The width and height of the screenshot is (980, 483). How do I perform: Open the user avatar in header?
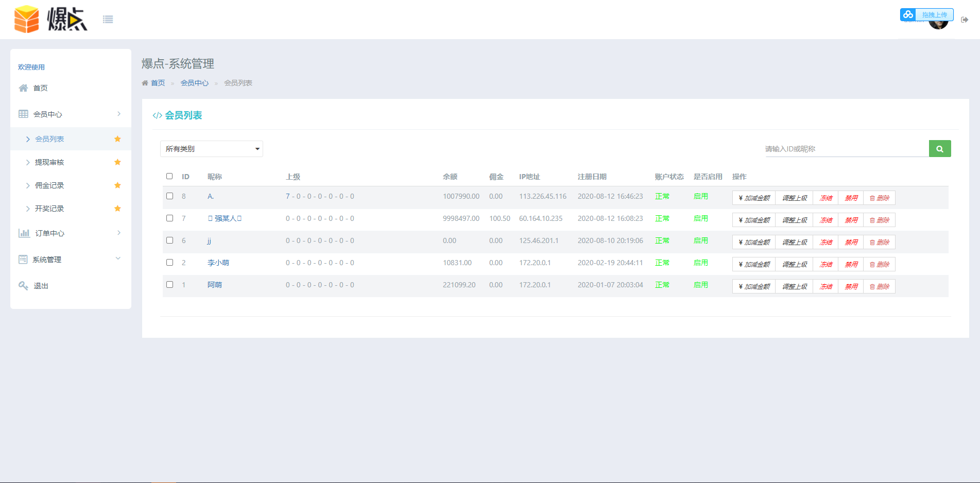(x=938, y=24)
